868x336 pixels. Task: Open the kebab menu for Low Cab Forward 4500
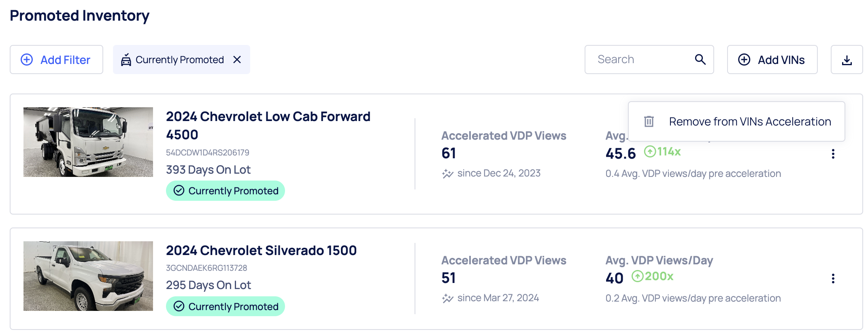click(833, 154)
